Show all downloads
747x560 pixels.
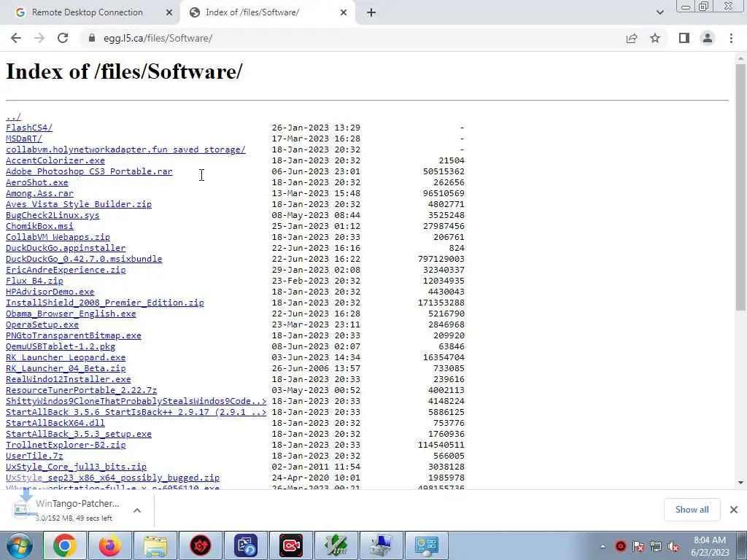(692, 510)
